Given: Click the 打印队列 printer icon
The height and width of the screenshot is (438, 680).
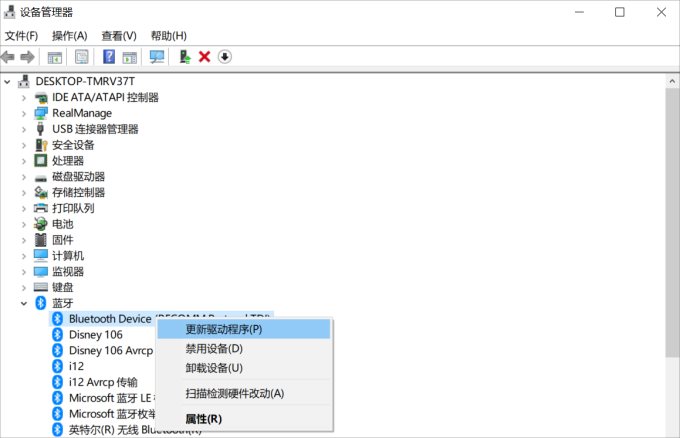Looking at the screenshot, I should pyautogui.click(x=41, y=208).
